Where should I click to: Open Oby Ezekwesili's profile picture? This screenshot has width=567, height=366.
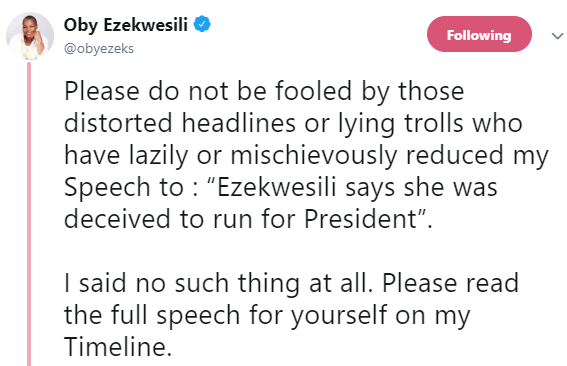click(30, 36)
